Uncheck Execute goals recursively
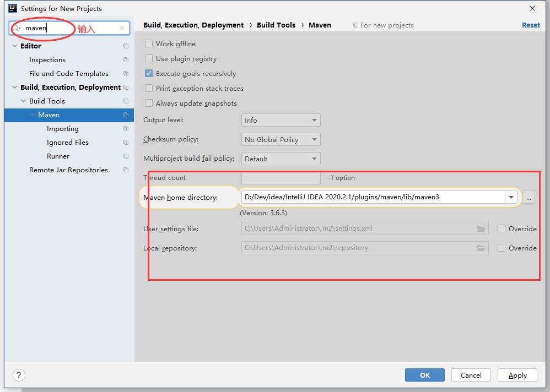This screenshot has width=550, height=392. coord(149,73)
